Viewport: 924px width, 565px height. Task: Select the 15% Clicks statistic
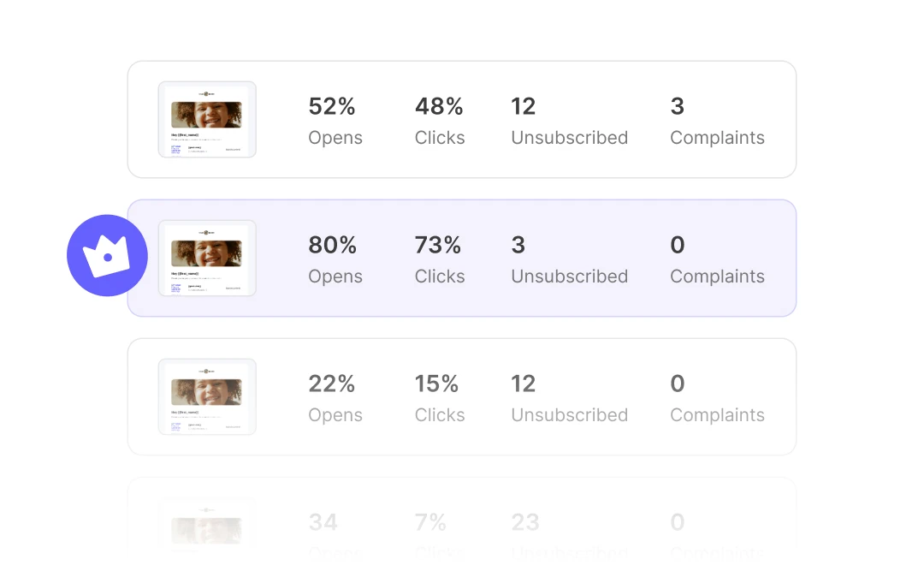pos(440,398)
